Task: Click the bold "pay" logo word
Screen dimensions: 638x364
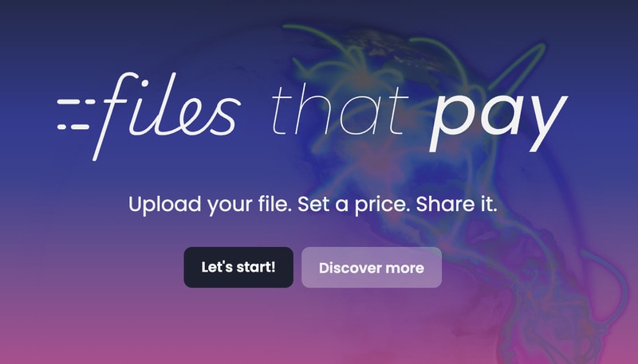Action: pos(499,123)
